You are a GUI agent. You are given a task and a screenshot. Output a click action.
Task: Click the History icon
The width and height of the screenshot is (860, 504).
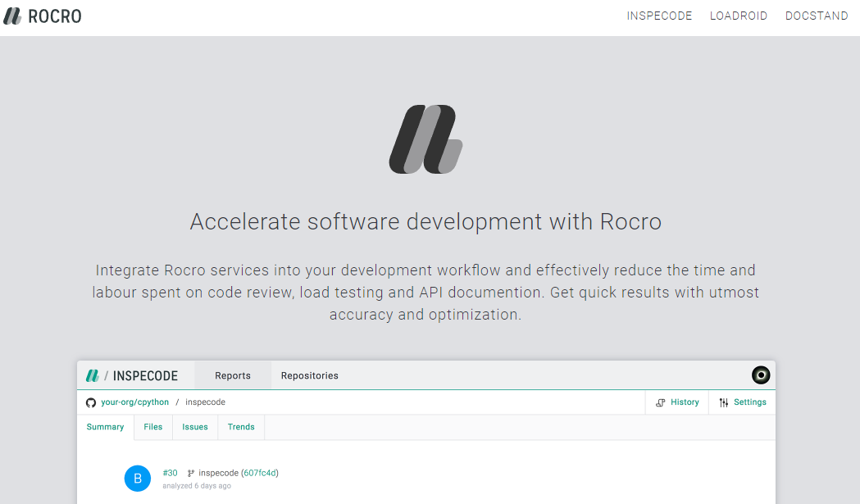(660, 402)
